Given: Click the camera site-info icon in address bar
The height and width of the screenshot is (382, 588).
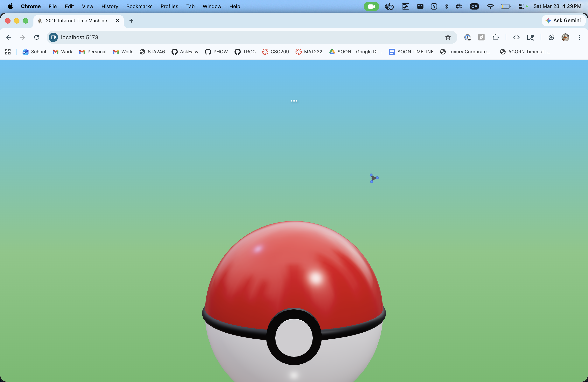Looking at the screenshot, I should (x=53, y=37).
